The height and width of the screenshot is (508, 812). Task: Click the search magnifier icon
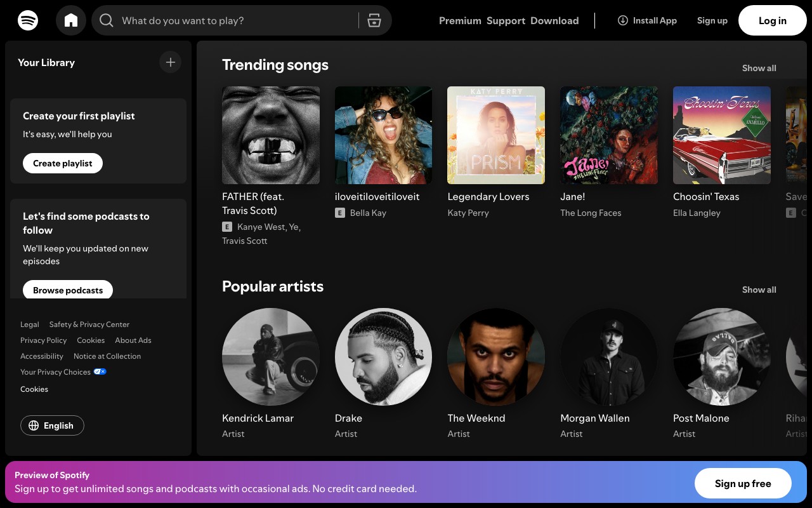click(x=107, y=20)
